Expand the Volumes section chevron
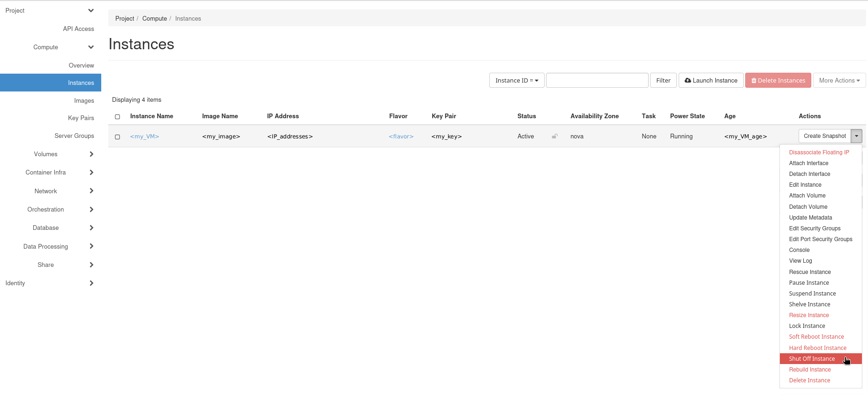Viewport: 868px width, 395px height. (x=91, y=154)
